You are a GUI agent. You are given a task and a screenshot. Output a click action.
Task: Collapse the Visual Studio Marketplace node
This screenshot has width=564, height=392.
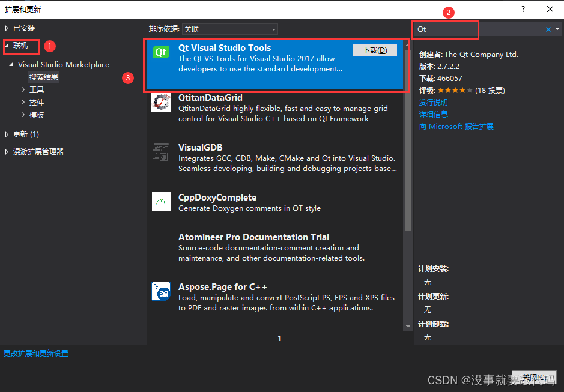tap(11, 64)
